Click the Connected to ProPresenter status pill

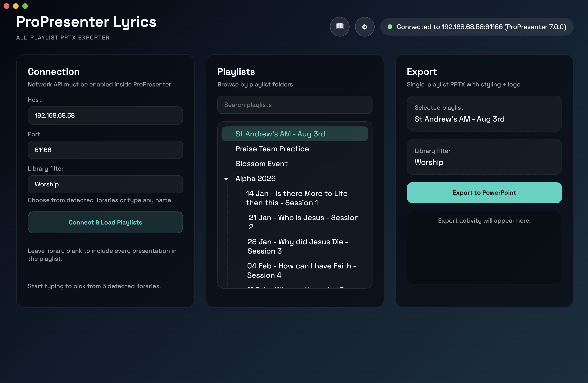pos(477,26)
